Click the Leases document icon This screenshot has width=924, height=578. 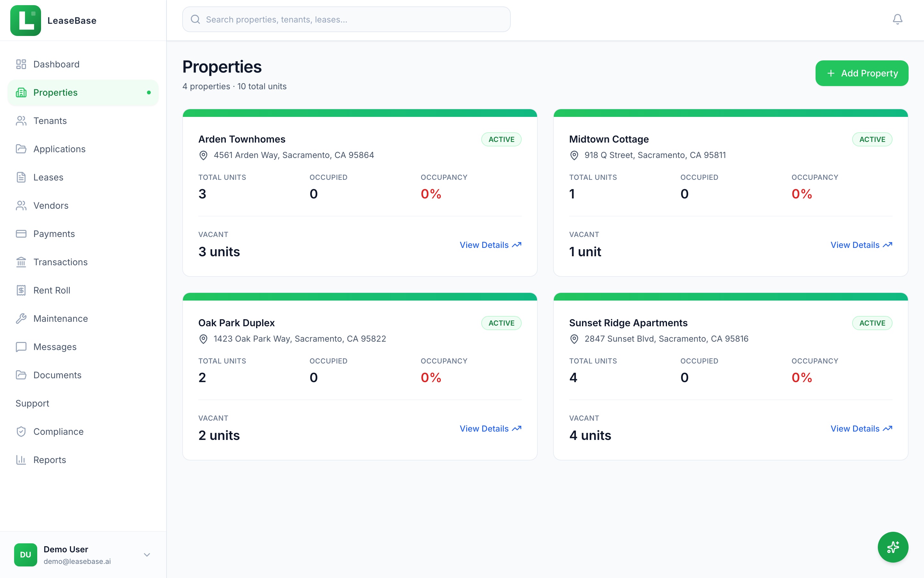tap(21, 177)
